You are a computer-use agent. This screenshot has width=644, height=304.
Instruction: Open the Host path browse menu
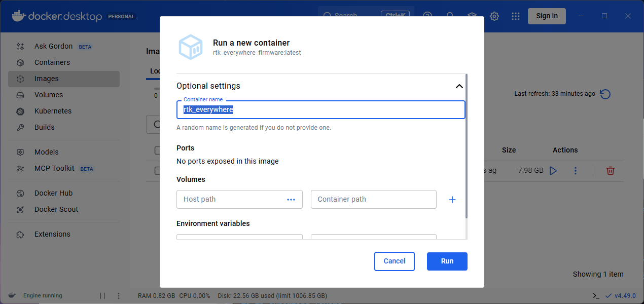(291, 199)
